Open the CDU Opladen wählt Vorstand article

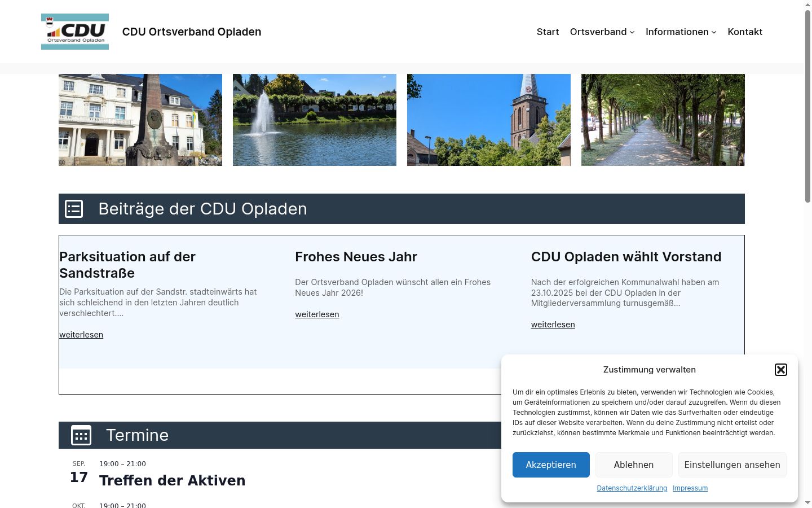(x=626, y=257)
